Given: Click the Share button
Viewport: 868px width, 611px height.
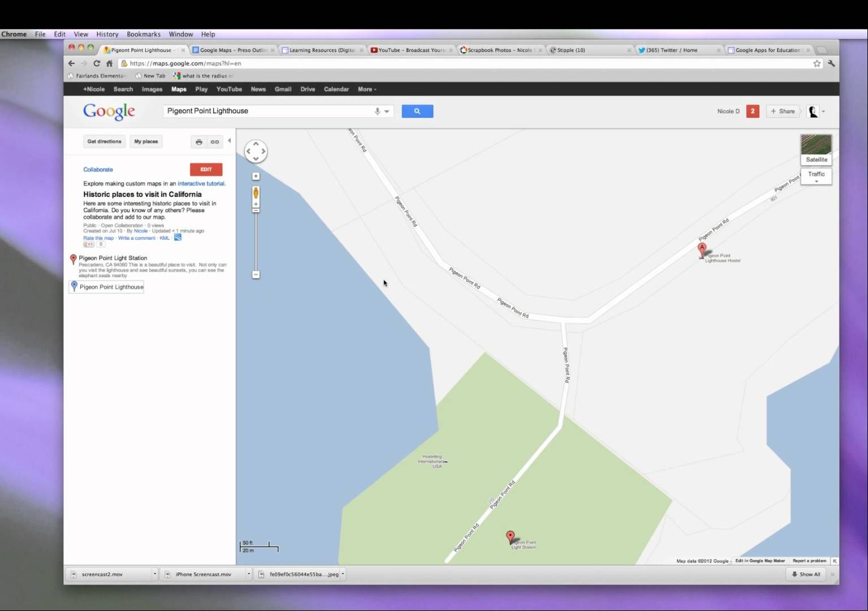Looking at the screenshot, I should coord(783,111).
